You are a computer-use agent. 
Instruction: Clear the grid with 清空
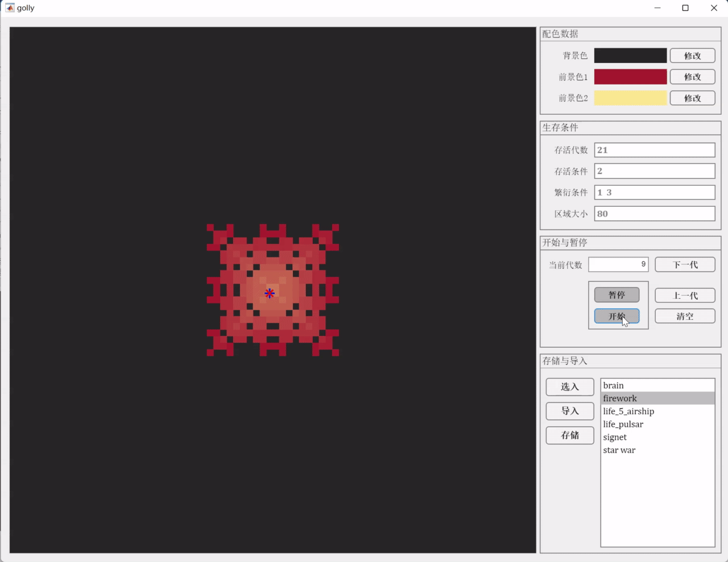[x=685, y=316]
